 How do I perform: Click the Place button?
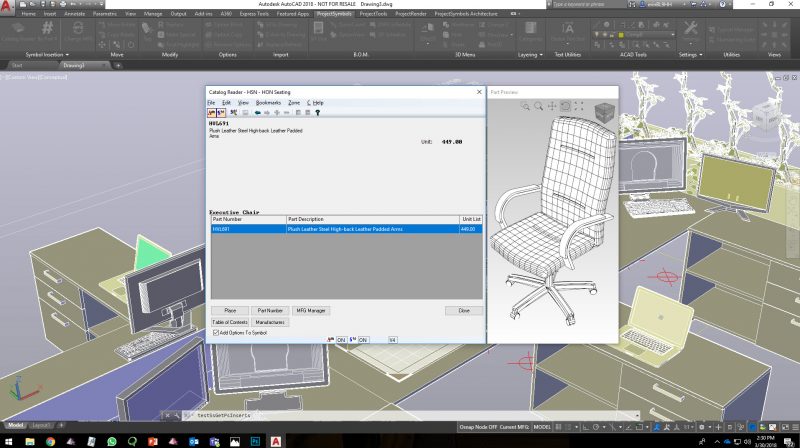tap(230, 311)
